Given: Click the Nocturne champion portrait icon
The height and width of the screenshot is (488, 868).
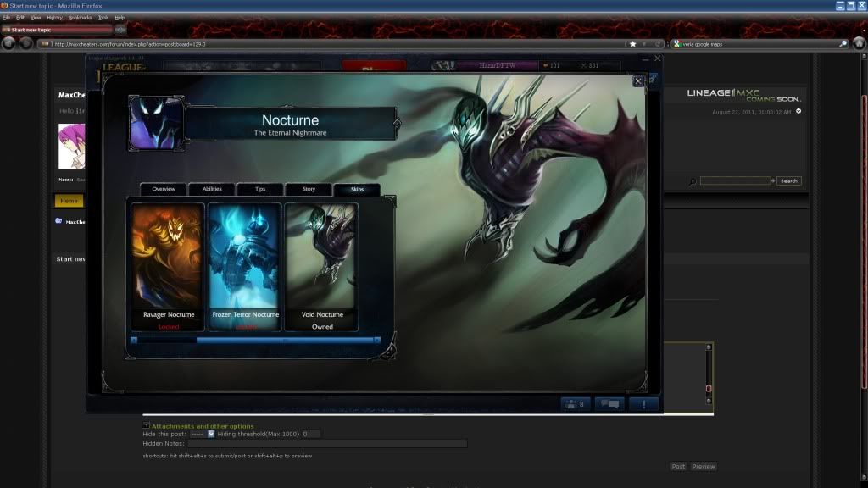Looking at the screenshot, I should [156, 124].
